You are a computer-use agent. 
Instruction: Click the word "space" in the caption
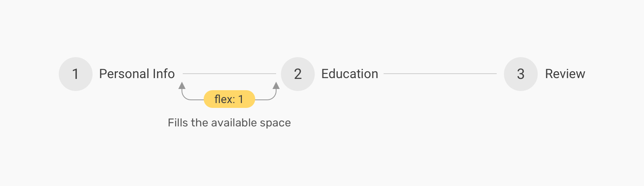pyautogui.click(x=276, y=123)
